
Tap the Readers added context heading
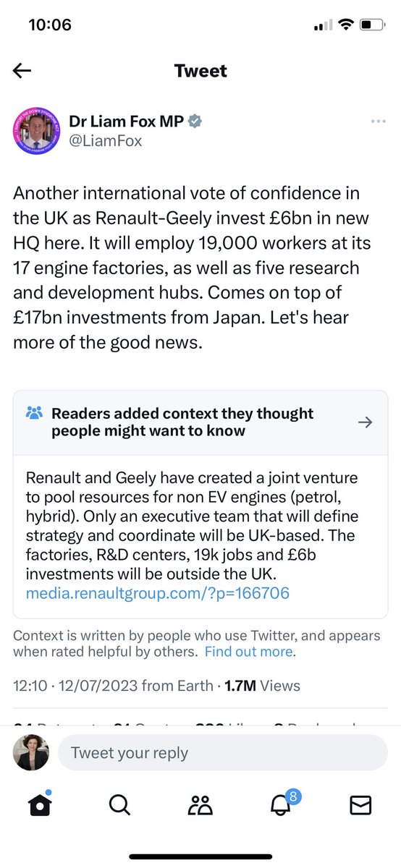click(182, 422)
